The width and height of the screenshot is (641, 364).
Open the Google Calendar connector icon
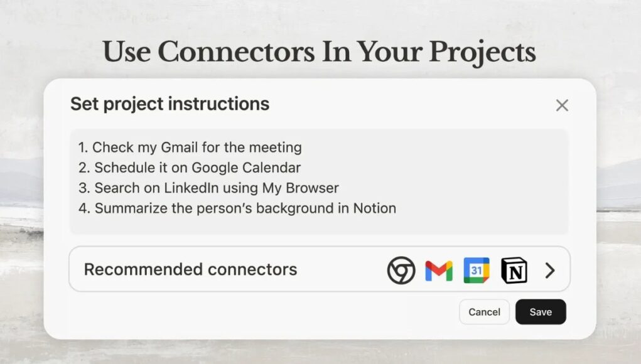click(475, 270)
